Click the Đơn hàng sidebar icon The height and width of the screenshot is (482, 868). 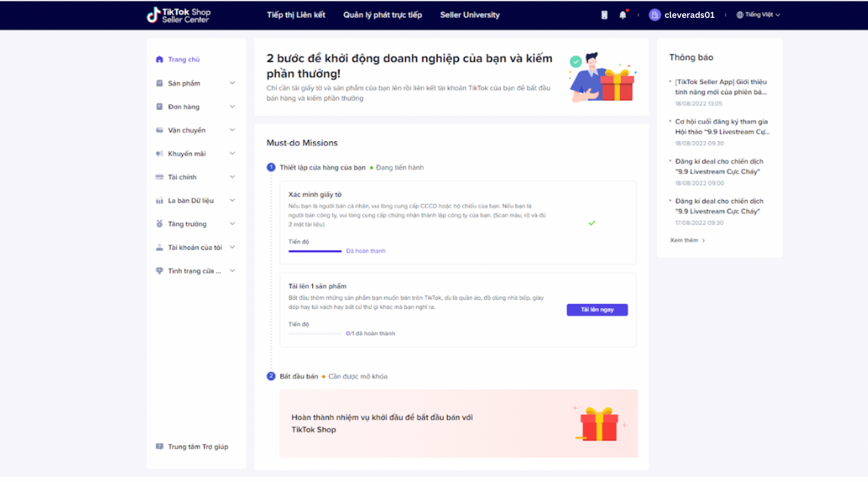[x=160, y=107]
